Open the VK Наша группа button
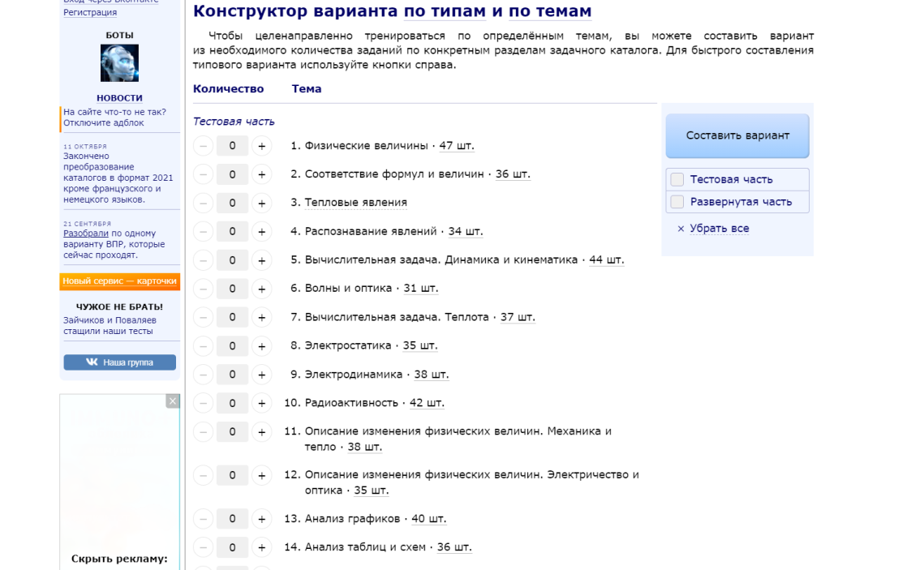Viewport: 924px width, 570px height. 119,362
